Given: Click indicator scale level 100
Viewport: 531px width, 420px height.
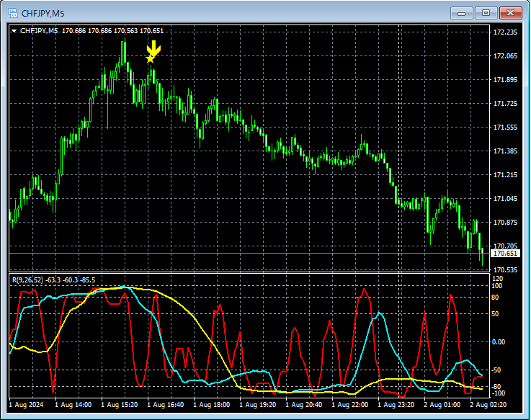Looking at the screenshot, I should tap(497, 286).
